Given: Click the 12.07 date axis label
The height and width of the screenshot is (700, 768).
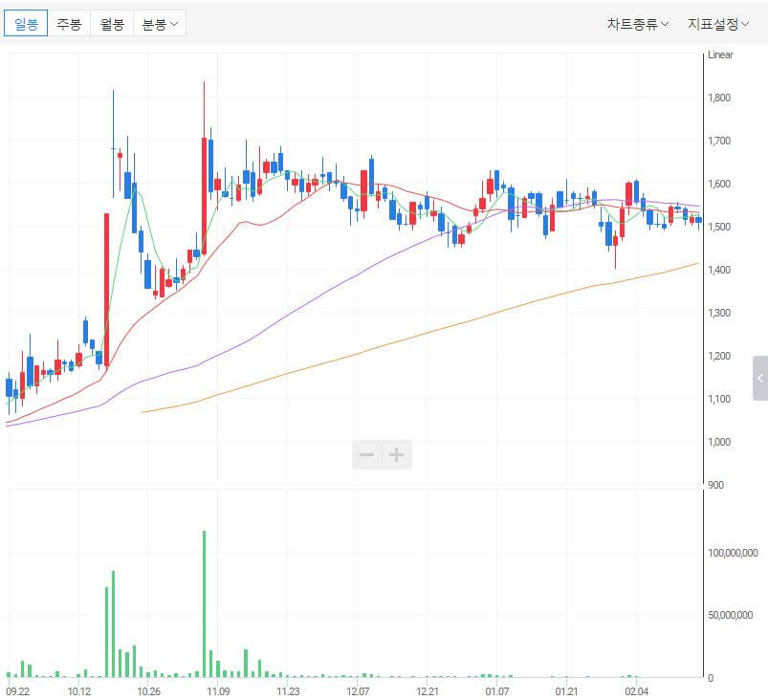Looking at the screenshot, I should (358, 691).
